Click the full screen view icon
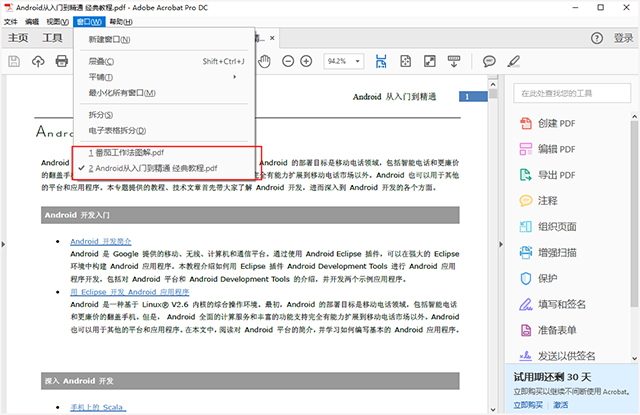 coord(430,62)
